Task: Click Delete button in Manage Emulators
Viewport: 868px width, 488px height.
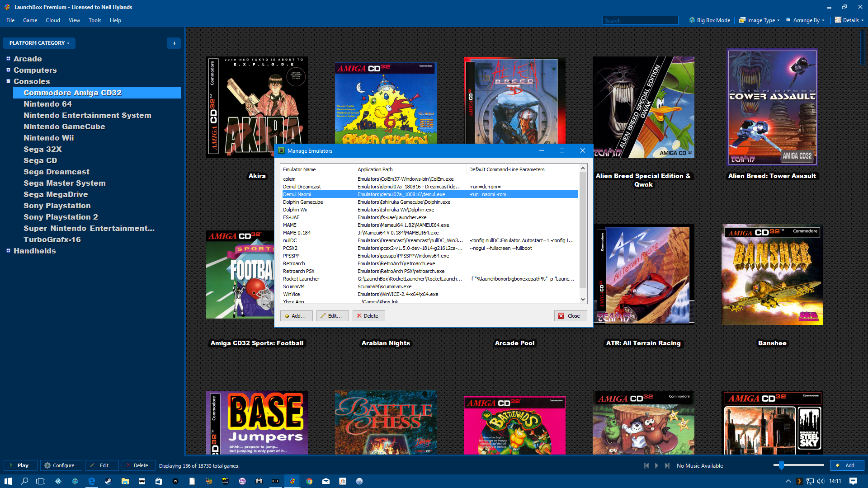Action: (368, 316)
